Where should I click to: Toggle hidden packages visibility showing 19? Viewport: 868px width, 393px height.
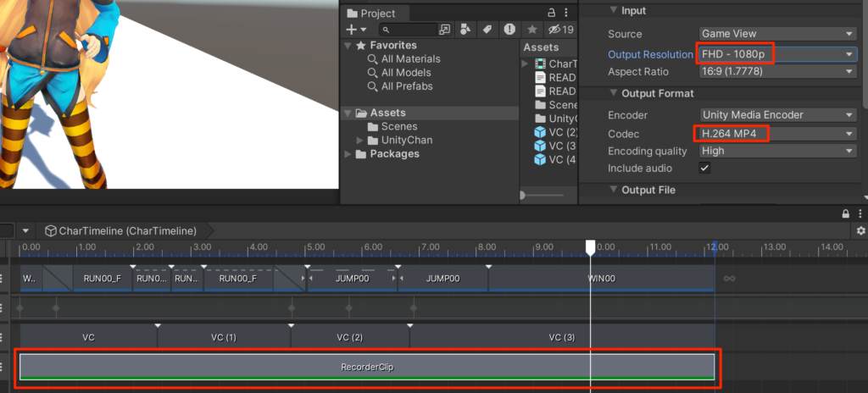[560, 30]
